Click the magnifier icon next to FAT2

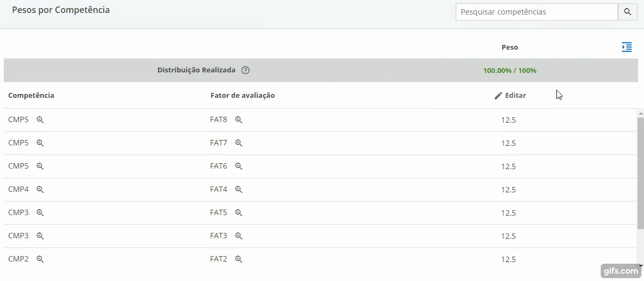click(239, 259)
